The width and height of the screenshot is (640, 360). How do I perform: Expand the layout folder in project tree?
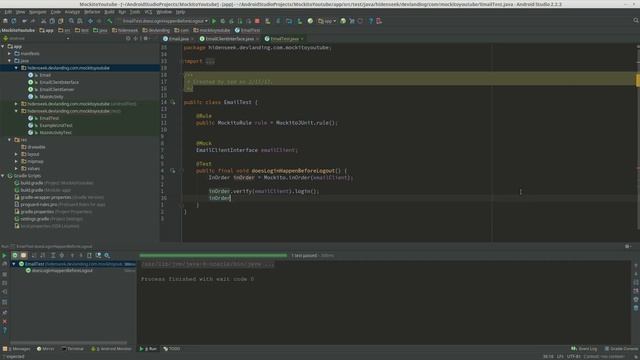(x=16, y=154)
